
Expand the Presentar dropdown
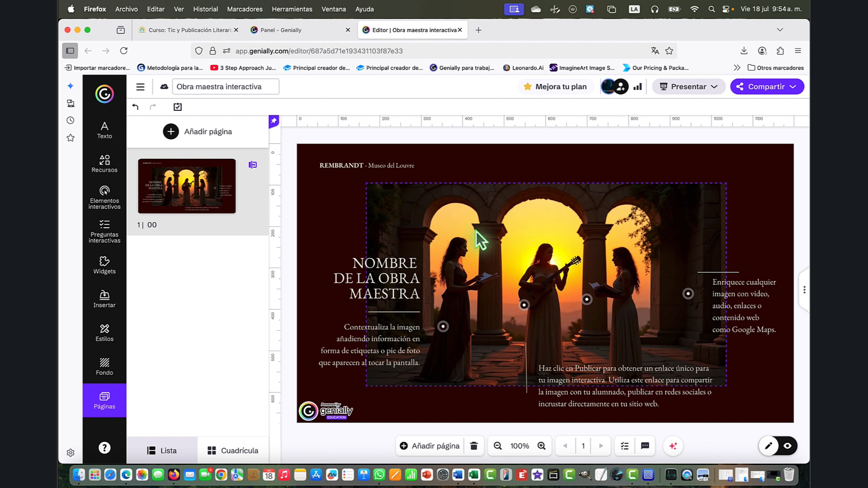pos(715,86)
